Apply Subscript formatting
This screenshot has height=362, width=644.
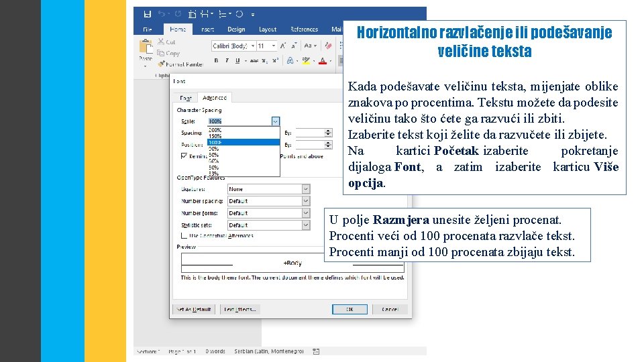pos(265,61)
